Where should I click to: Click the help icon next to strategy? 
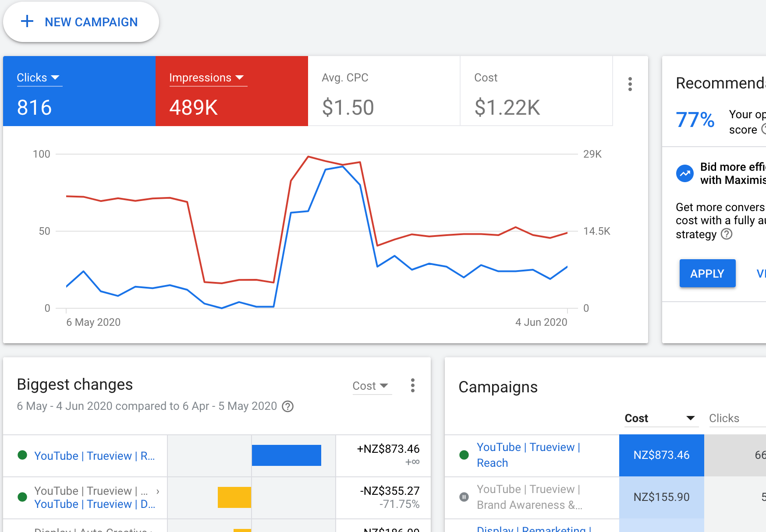coord(727,234)
